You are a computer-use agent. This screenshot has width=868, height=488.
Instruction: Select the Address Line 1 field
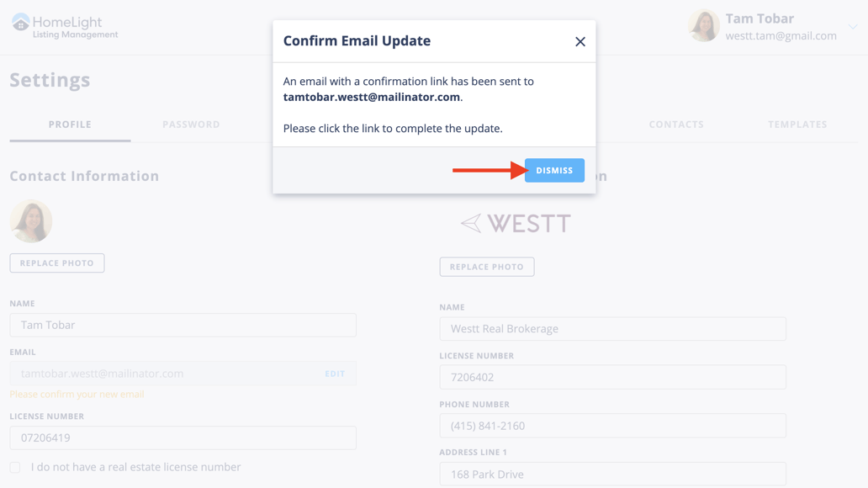click(612, 474)
